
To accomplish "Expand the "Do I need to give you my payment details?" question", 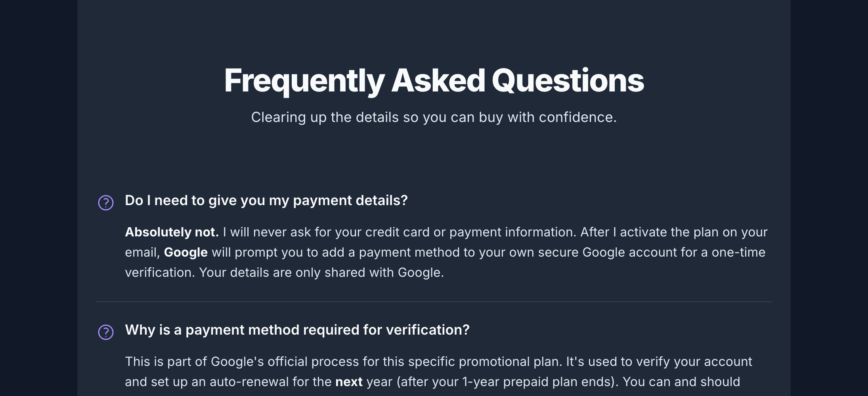I will (x=266, y=200).
